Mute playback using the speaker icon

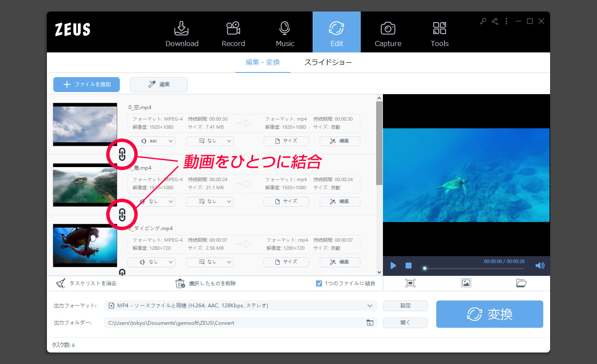(x=540, y=265)
